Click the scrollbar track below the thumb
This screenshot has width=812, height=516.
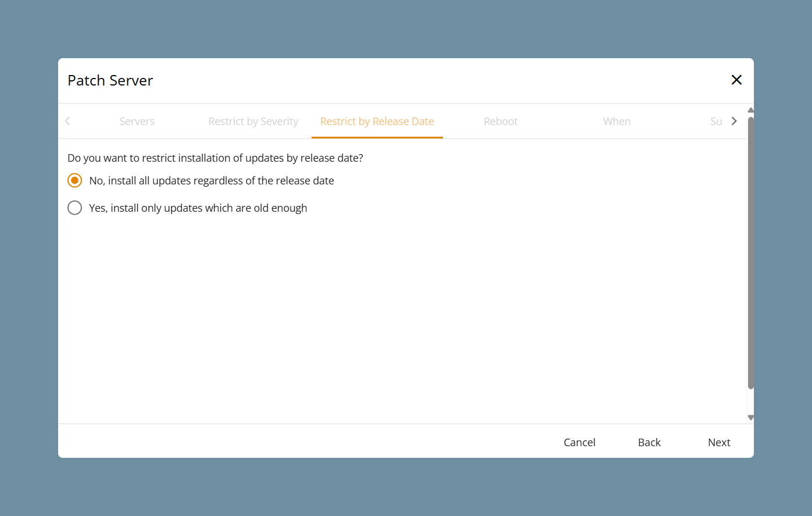coord(750,401)
